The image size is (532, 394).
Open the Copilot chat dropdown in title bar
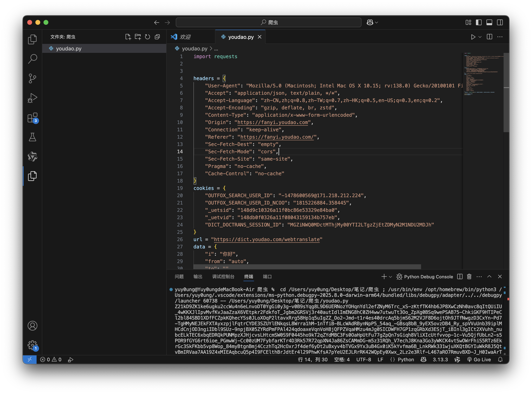[x=377, y=22]
